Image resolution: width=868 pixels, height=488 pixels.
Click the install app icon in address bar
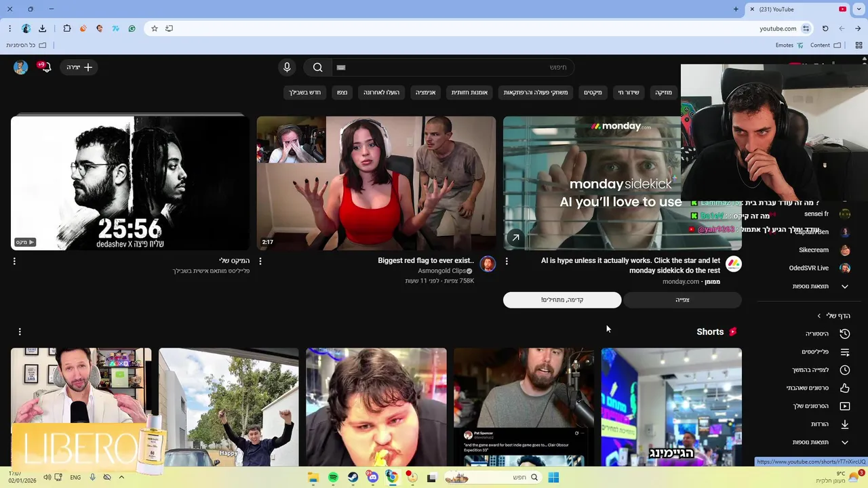click(x=169, y=28)
